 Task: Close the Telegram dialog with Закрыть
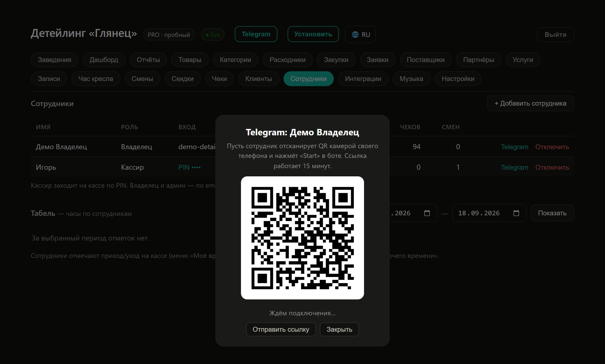pyautogui.click(x=339, y=329)
